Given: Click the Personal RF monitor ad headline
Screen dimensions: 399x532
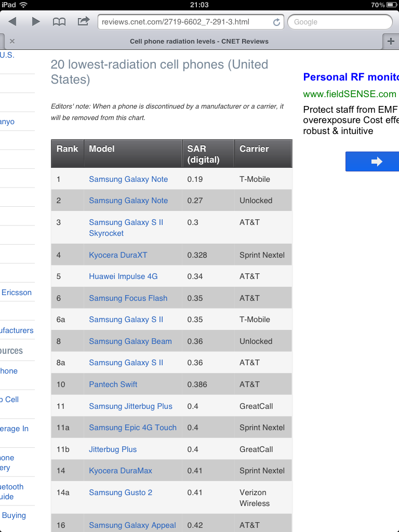Looking at the screenshot, I should pyautogui.click(x=351, y=77).
